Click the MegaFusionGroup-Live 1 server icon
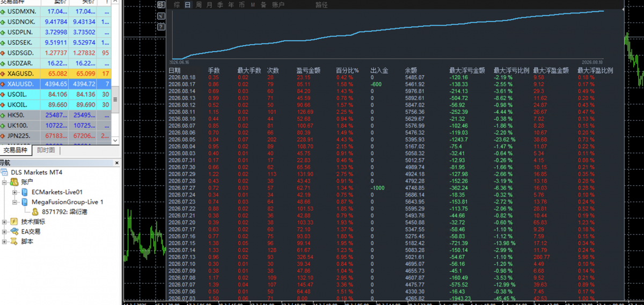Image resolution: width=644 pixels, height=305 pixels. 25,201
